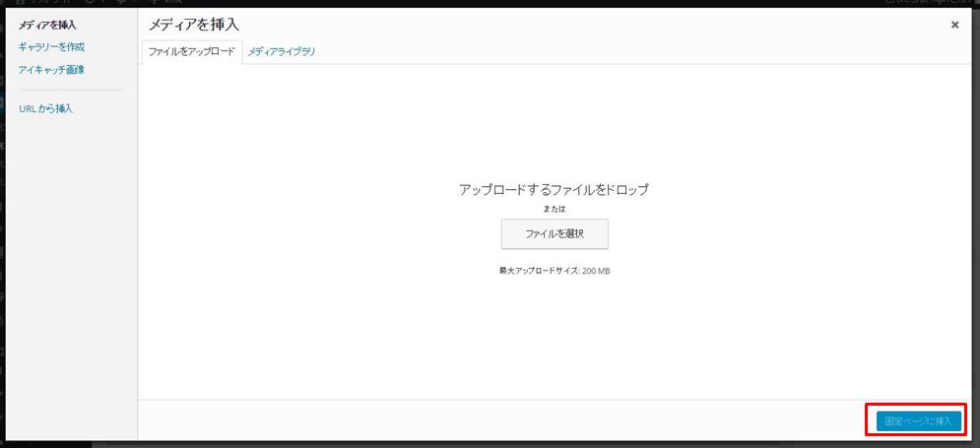Screen dimensions: 980x448
Task: Click the アップロードするファイルをドロップ text
Action: pos(554,190)
